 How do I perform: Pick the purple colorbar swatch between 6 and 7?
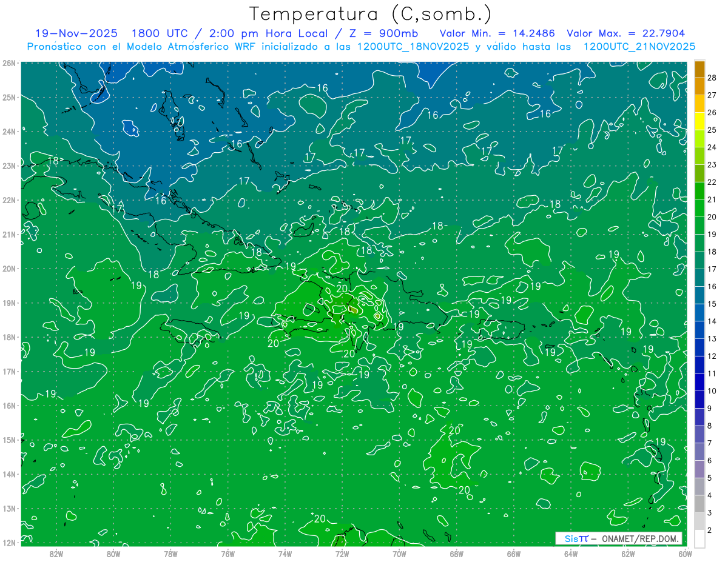[x=699, y=452]
